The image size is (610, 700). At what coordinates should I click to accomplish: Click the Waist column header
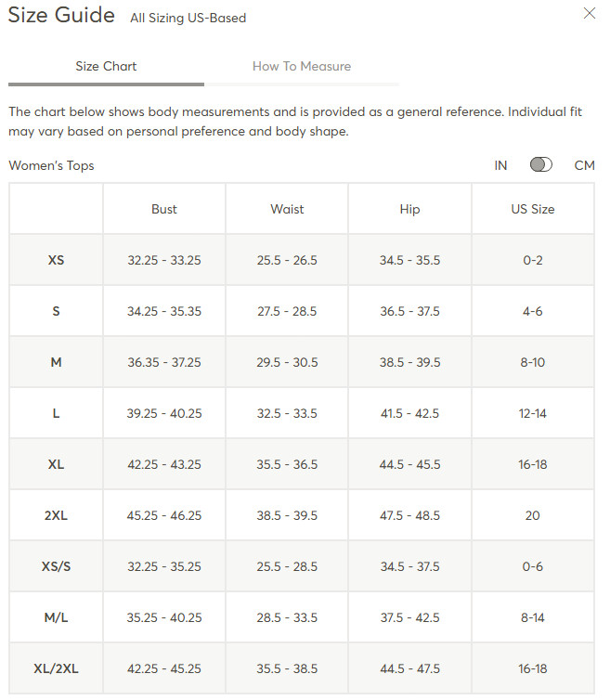tap(287, 209)
